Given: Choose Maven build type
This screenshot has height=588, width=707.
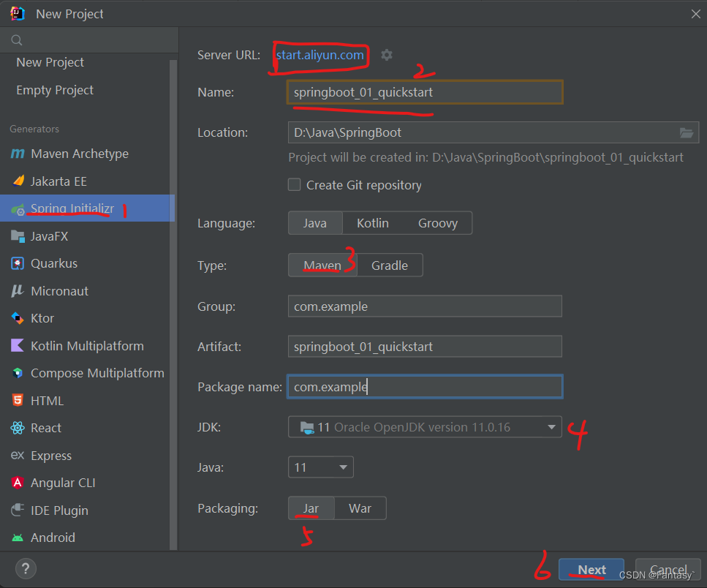Looking at the screenshot, I should pyautogui.click(x=322, y=265).
